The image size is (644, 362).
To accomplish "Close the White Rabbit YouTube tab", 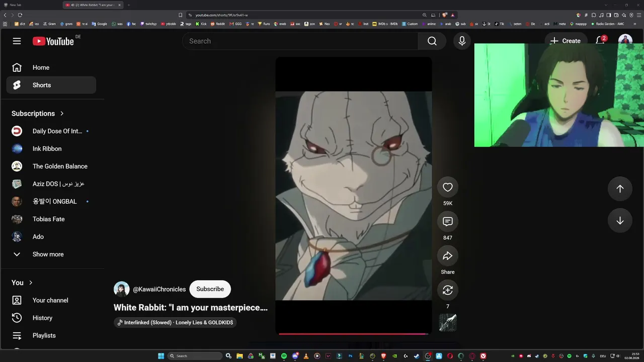I will [x=120, y=5].
